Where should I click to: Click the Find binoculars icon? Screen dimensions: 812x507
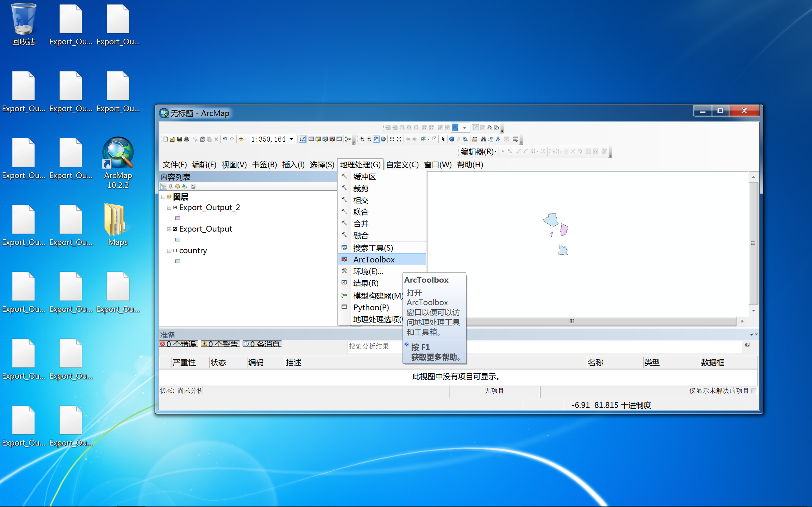coord(483,139)
